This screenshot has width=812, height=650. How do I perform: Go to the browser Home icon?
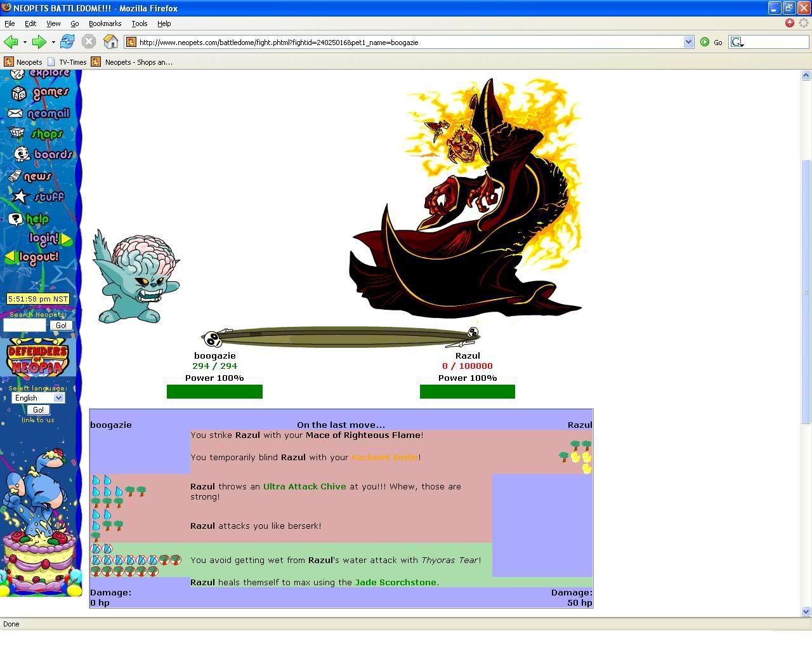pos(111,42)
